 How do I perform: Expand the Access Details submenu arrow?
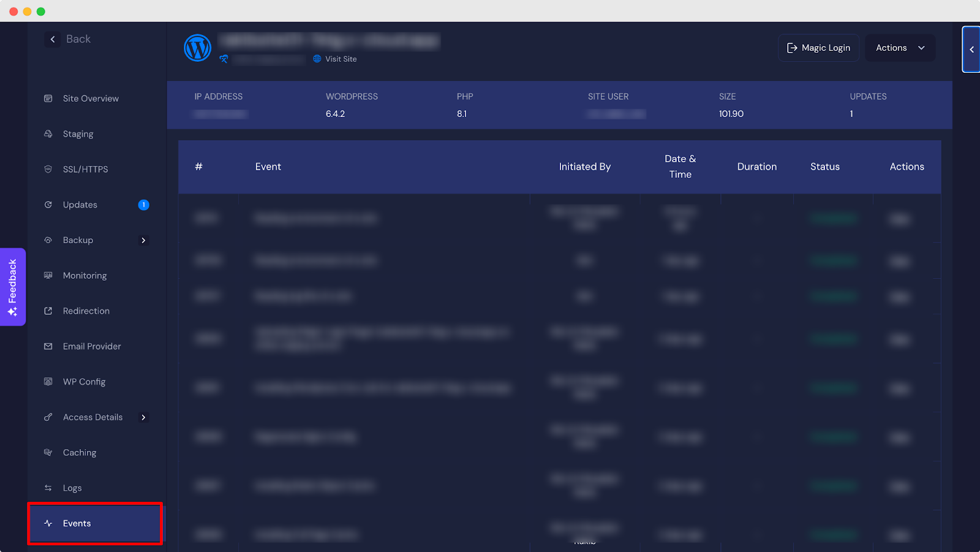143,417
